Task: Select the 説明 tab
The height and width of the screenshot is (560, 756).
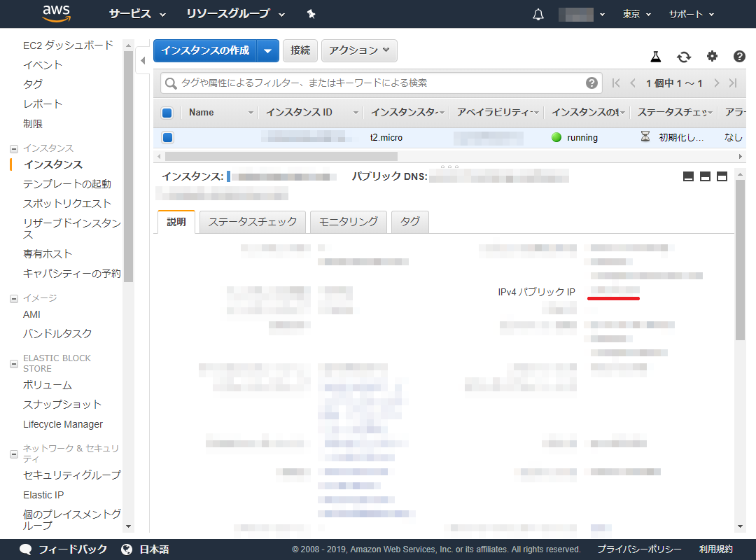Action: 176,222
